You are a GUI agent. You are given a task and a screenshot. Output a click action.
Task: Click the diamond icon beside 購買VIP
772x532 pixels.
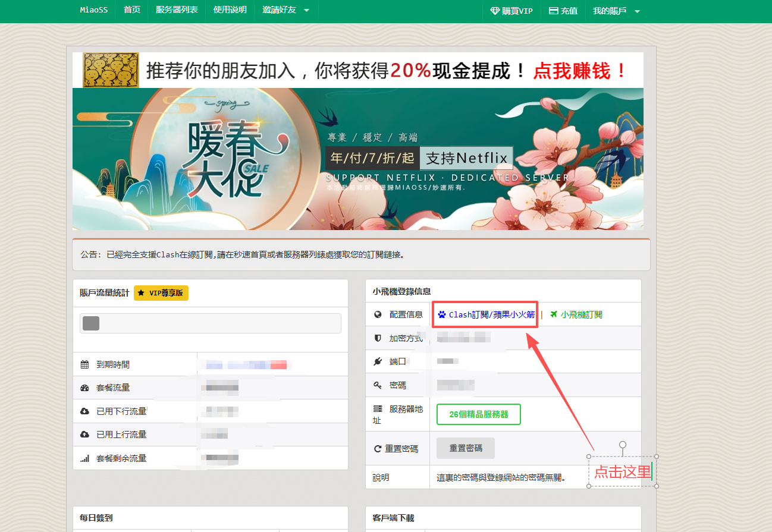coord(495,11)
